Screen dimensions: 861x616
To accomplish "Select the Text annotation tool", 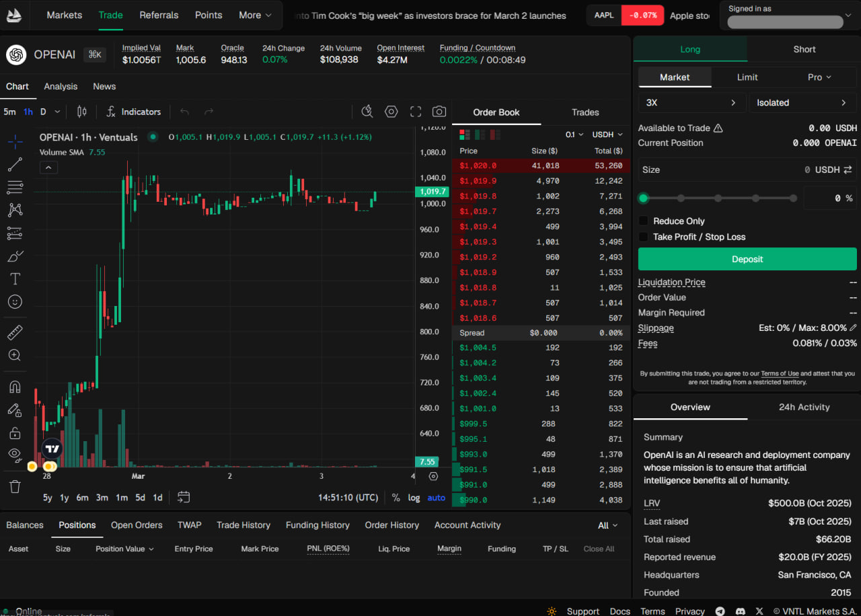I will pos(15,279).
